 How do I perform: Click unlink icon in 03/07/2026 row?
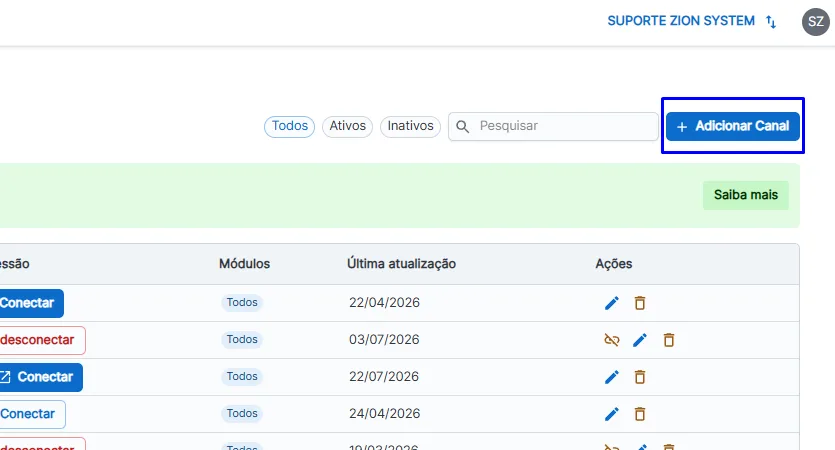point(612,340)
